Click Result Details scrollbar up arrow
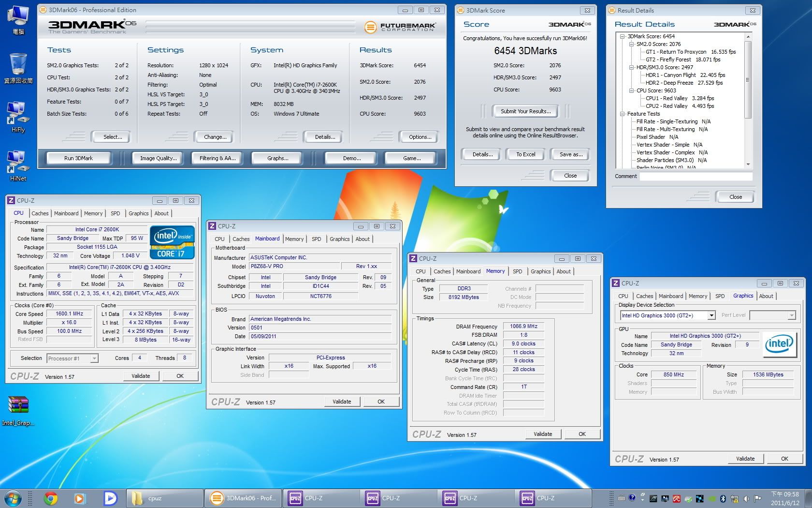 click(x=748, y=37)
